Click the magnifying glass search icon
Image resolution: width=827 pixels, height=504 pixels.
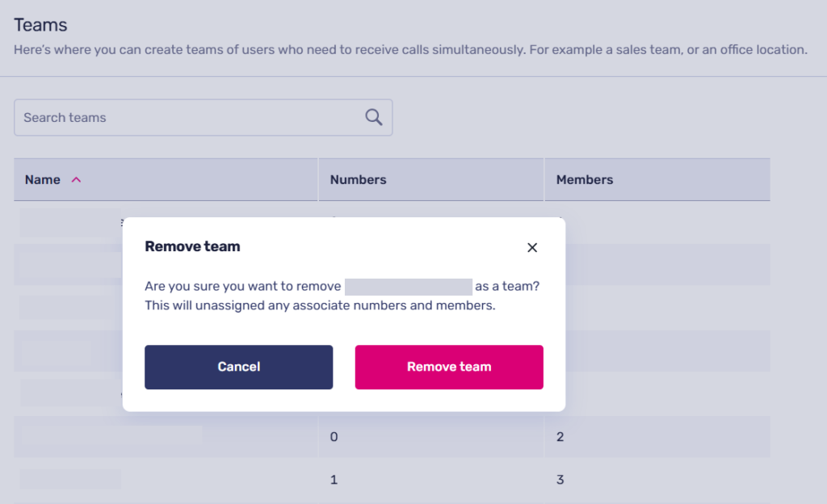[x=373, y=117]
